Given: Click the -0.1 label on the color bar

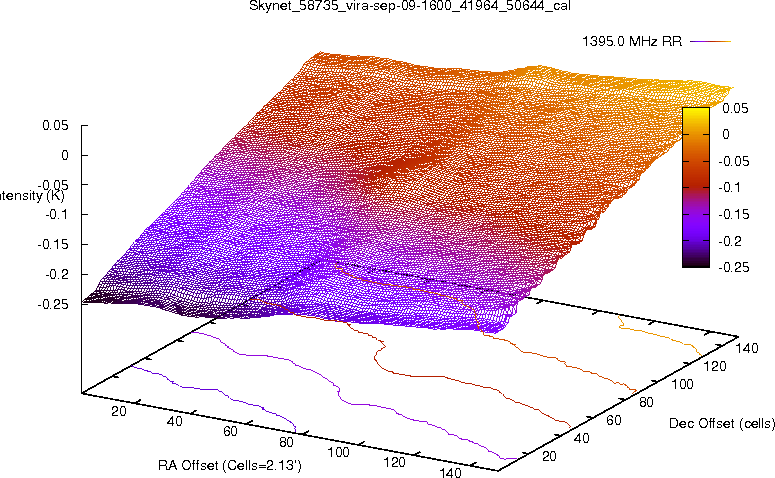Looking at the screenshot, I should [729, 187].
